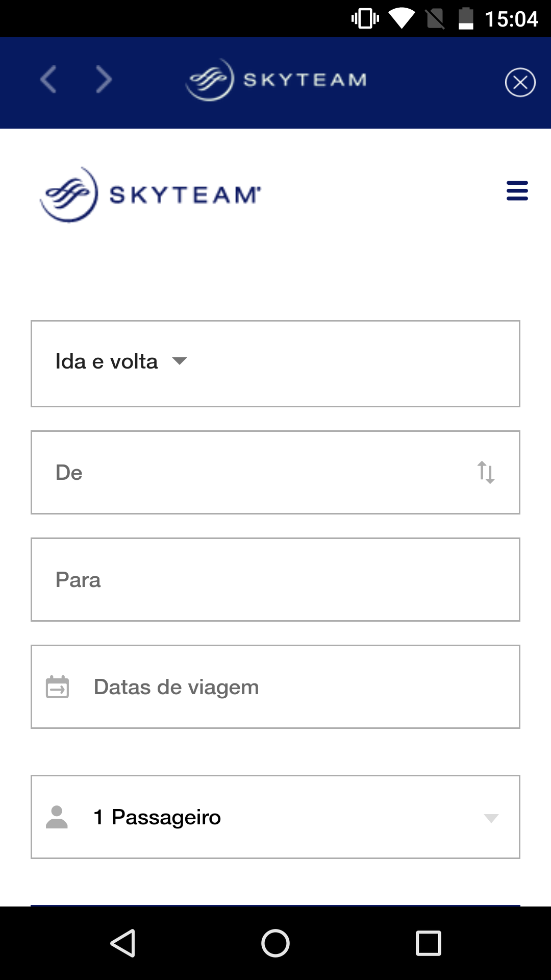The height and width of the screenshot is (980, 551).
Task: Close the SkyTeam web view
Action: (520, 82)
